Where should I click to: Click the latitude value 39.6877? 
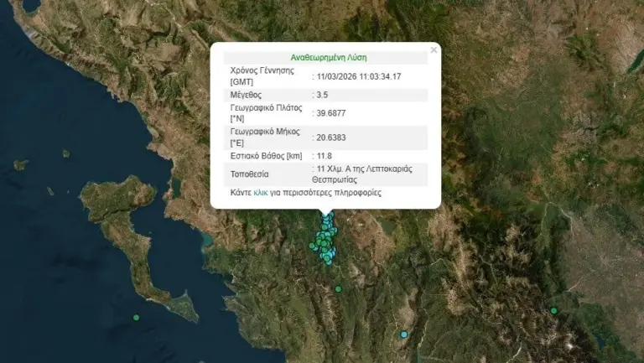click(330, 114)
